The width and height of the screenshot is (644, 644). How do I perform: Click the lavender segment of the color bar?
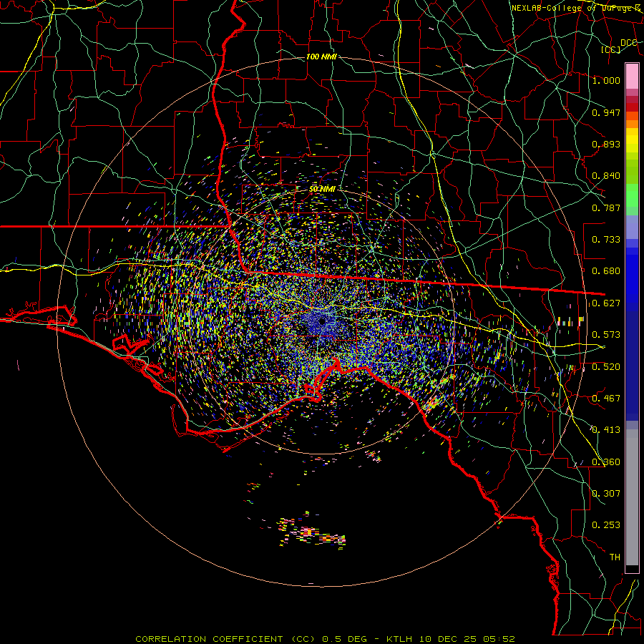(632, 227)
